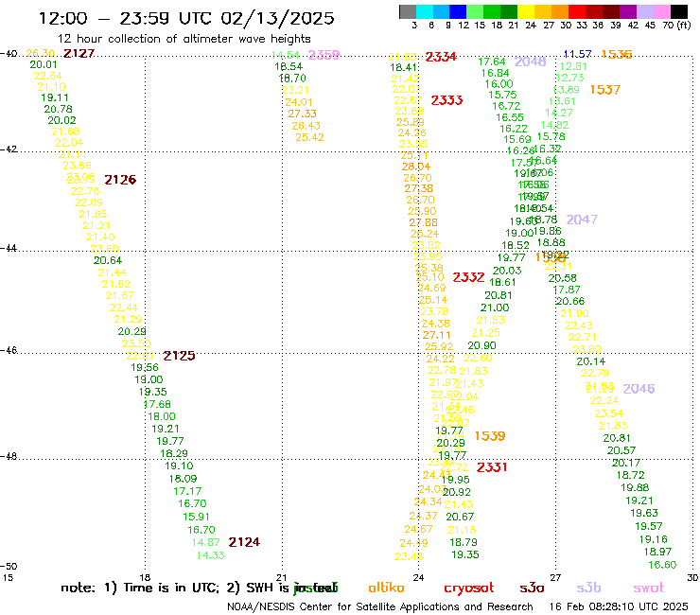Click the cryosat pass label 2331
The image size is (700, 615).
[x=492, y=467]
